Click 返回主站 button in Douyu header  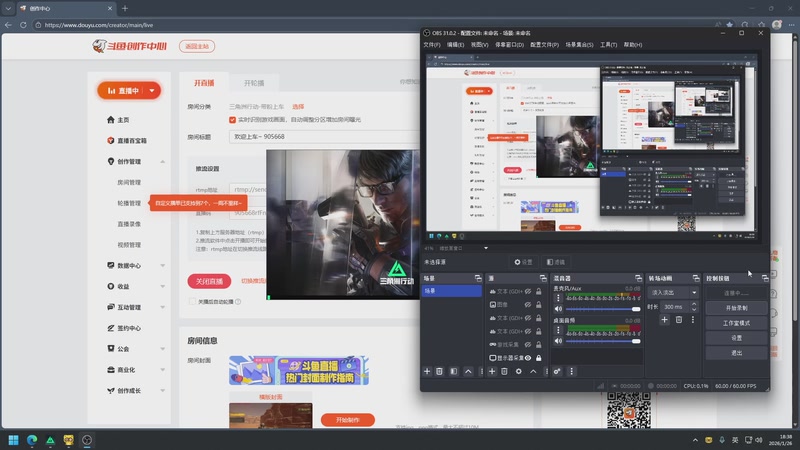tap(197, 46)
